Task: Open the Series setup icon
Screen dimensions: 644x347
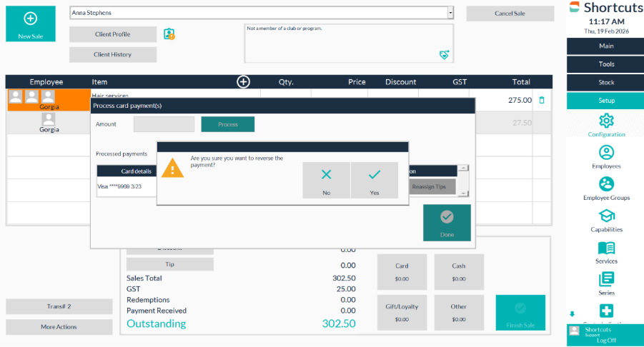Action: coord(606,279)
